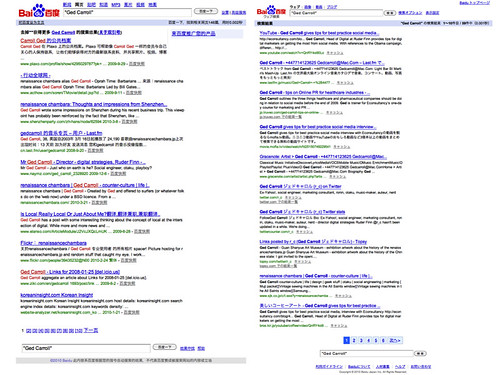Screen dimensions: 500x375
Task: Open cached snapshot link under the Plaxo result
Action: (137, 64)
